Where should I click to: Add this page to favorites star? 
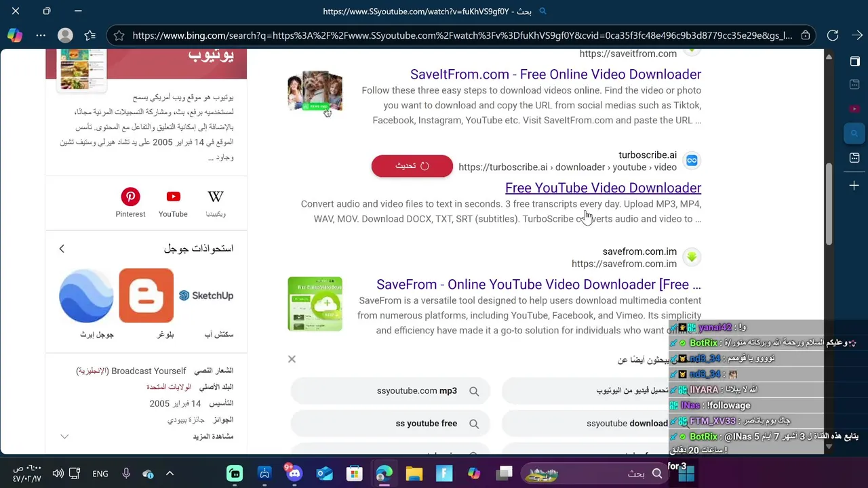pos(119,35)
